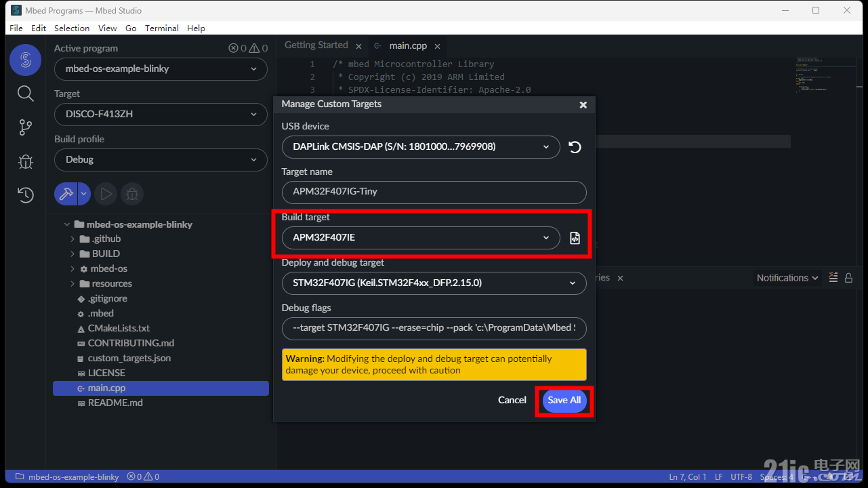Close the main.cpp editor tab
The width and height of the screenshot is (868, 488).
point(438,46)
